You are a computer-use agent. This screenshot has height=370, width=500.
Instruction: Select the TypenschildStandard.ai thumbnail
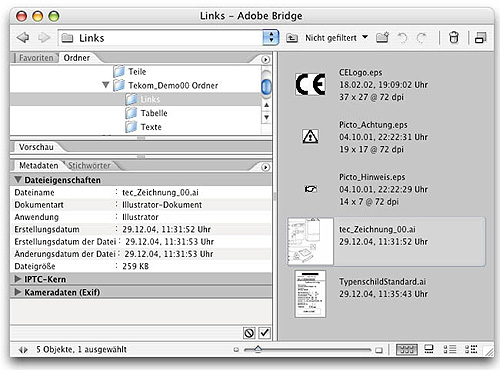point(310,294)
